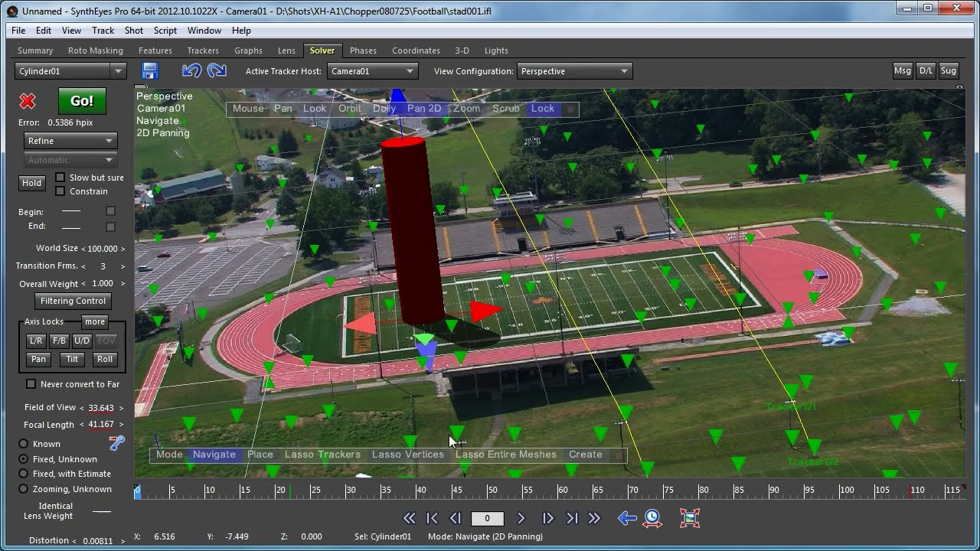Open the Shot menu
The image size is (980, 551).
pyautogui.click(x=134, y=31)
